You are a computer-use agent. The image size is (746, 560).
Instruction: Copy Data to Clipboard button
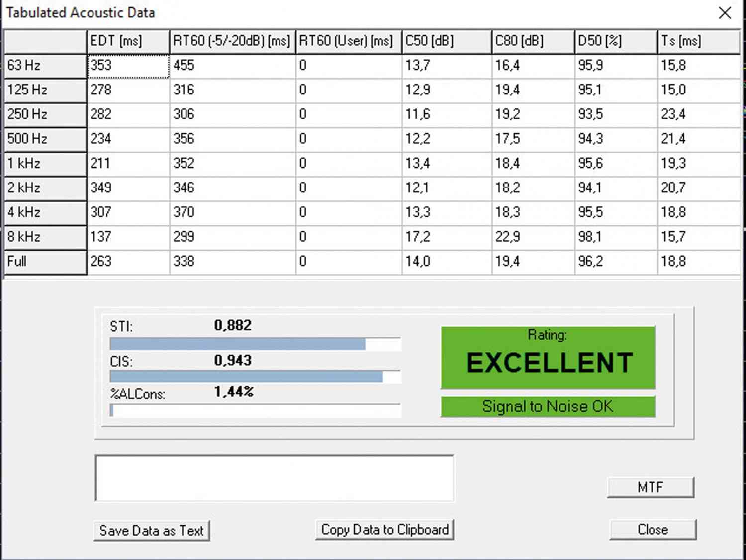point(385,530)
